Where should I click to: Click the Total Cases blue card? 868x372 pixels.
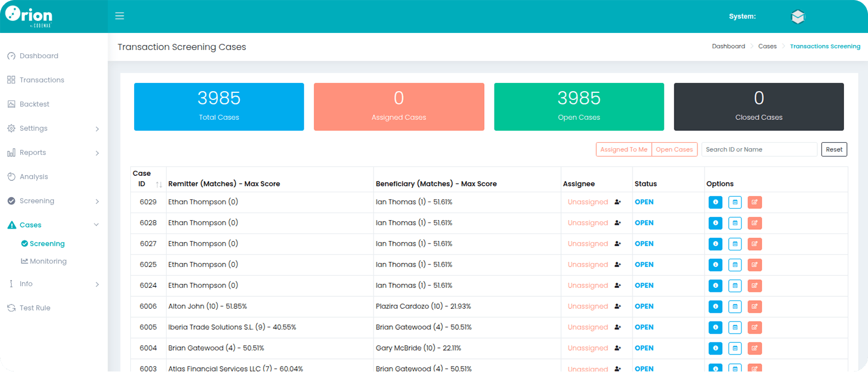click(x=219, y=107)
